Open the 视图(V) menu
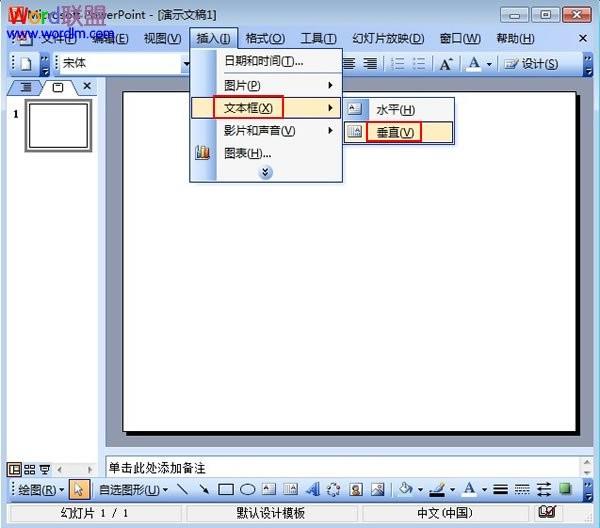The image size is (600, 528). 162,38
